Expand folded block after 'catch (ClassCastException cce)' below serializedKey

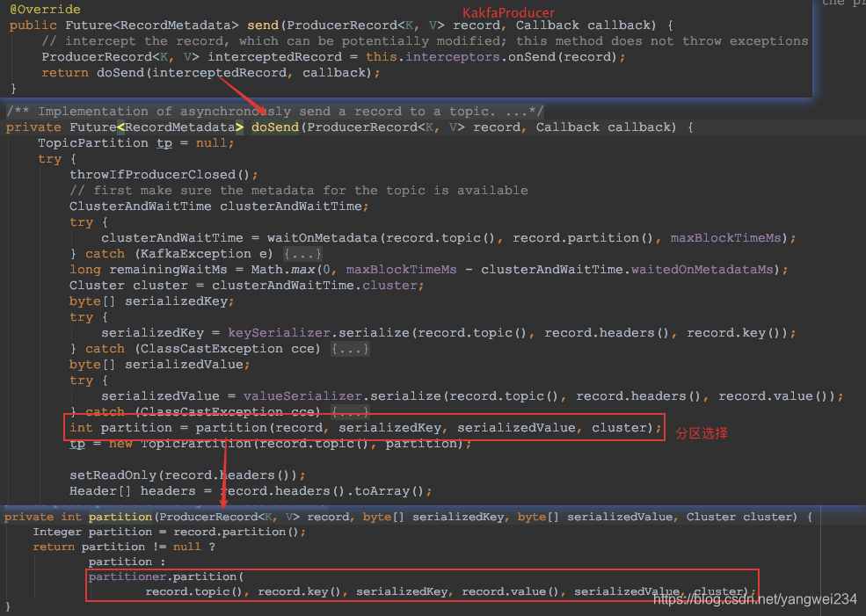click(x=350, y=349)
